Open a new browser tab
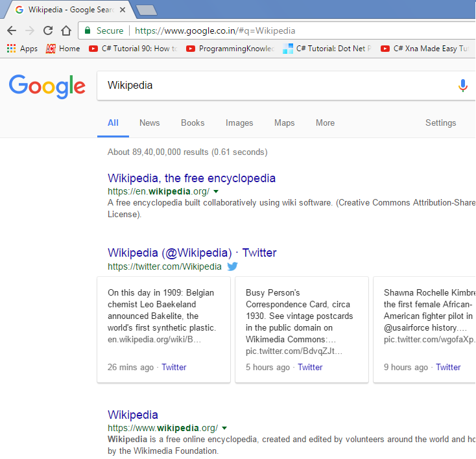The width and height of the screenshot is (476, 459). [x=147, y=10]
